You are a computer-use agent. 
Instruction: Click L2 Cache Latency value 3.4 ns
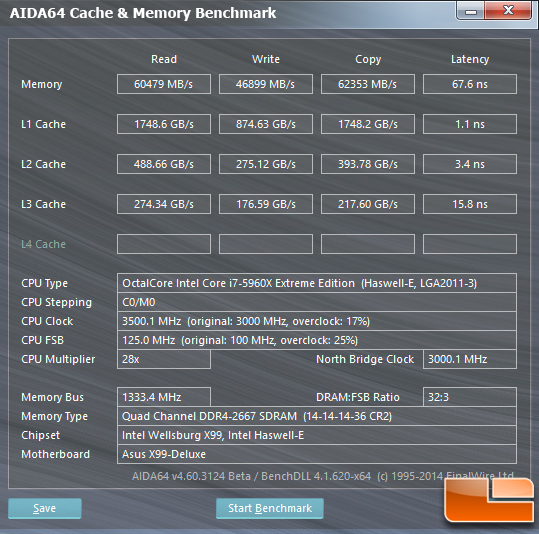[470, 164]
